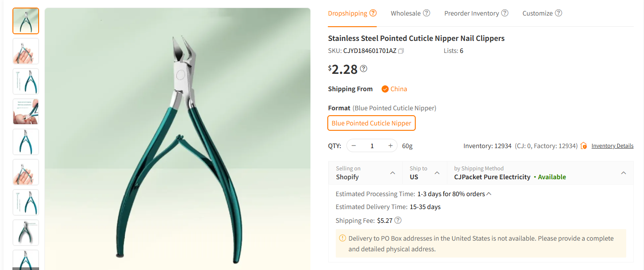Click the warning icon in the PO Box notice
644x270 pixels.
pos(342,238)
